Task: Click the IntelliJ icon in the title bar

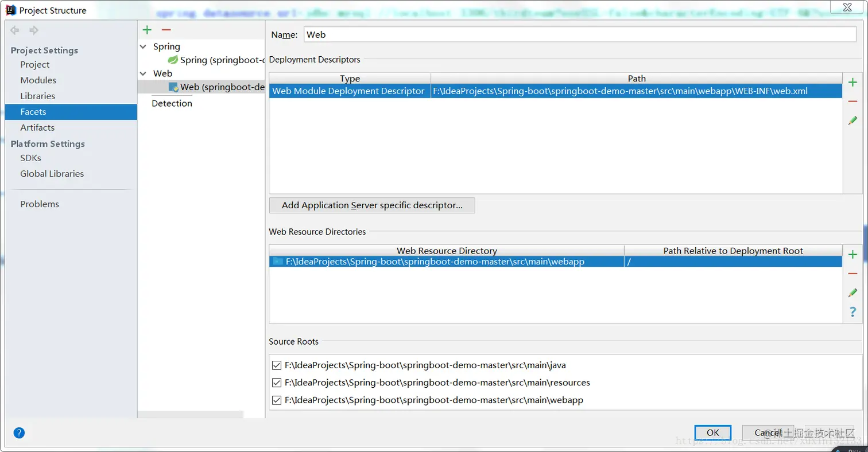Action: (12, 10)
